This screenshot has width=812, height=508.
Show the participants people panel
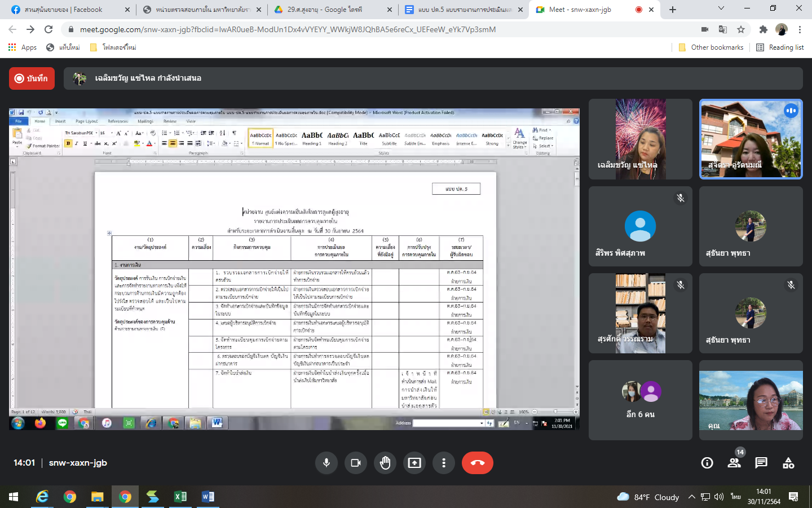click(x=734, y=463)
